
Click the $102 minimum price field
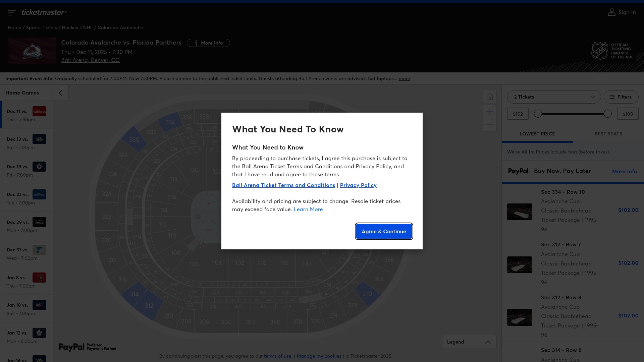tap(518, 114)
